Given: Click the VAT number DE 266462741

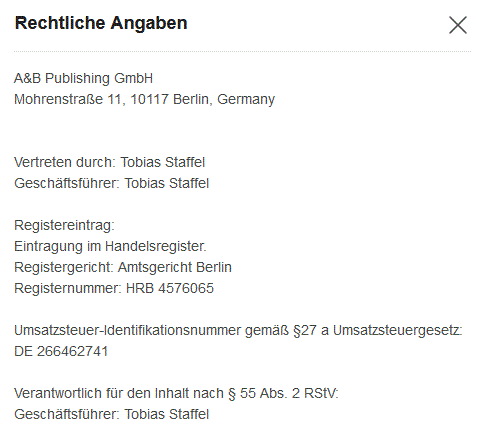Looking at the screenshot, I should click(x=61, y=351).
